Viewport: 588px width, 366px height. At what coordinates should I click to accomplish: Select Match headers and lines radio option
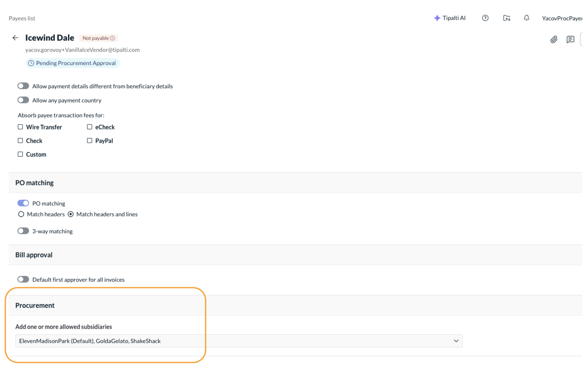click(x=70, y=214)
